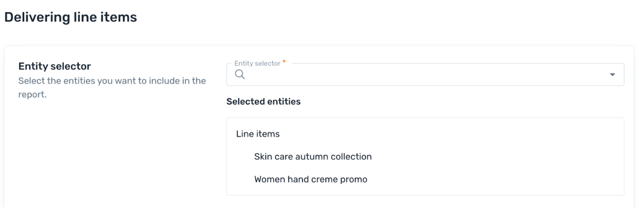Click the word 'report.' in the description
644x211 pixels.
click(32, 94)
